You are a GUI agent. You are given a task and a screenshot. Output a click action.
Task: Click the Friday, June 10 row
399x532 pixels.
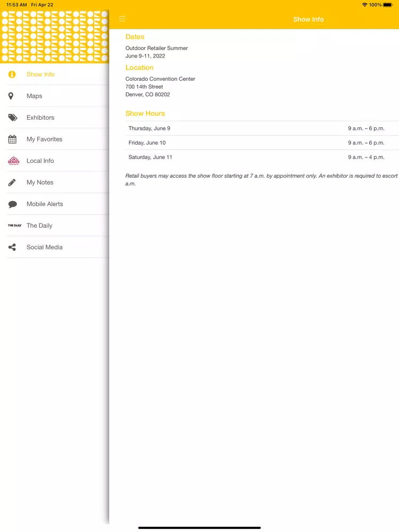[262, 143]
